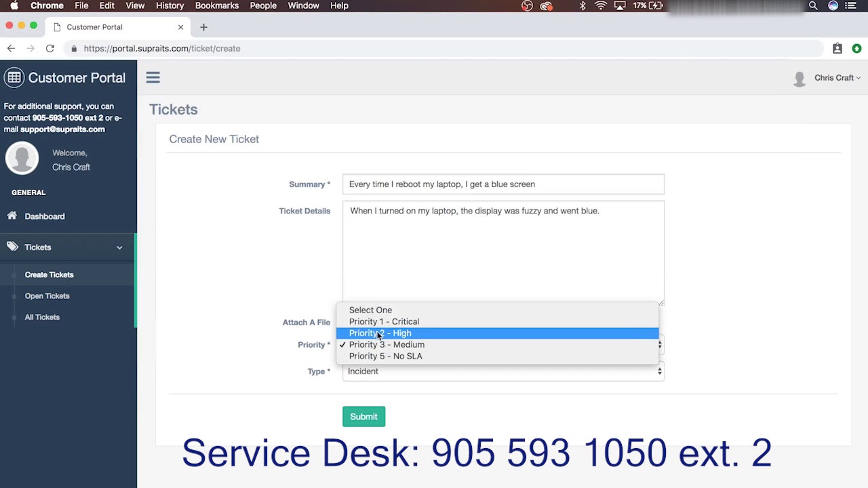This screenshot has width=868, height=488.
Task: Click the Dashboard home icon
Action: coord(12,216)
